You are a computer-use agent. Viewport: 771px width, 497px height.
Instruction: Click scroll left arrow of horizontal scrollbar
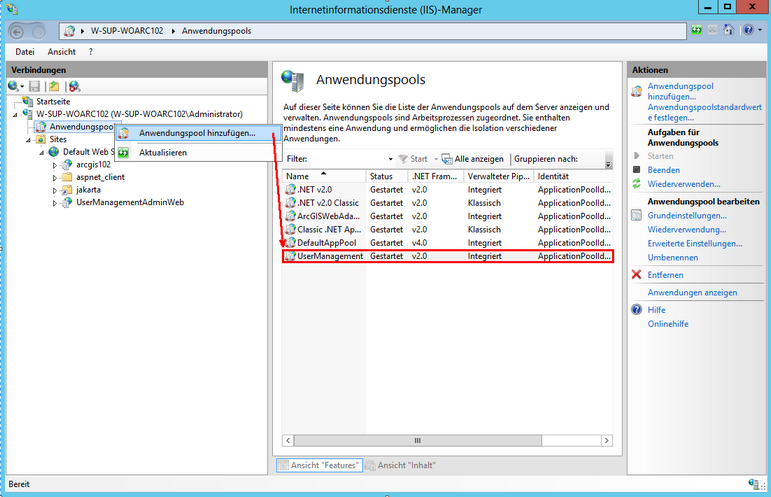(x=288, y=440)
